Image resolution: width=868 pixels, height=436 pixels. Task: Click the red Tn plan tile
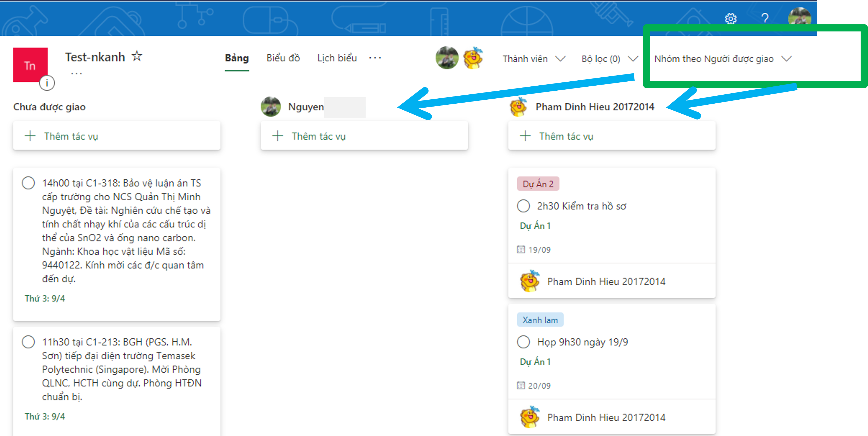[30, 65]
